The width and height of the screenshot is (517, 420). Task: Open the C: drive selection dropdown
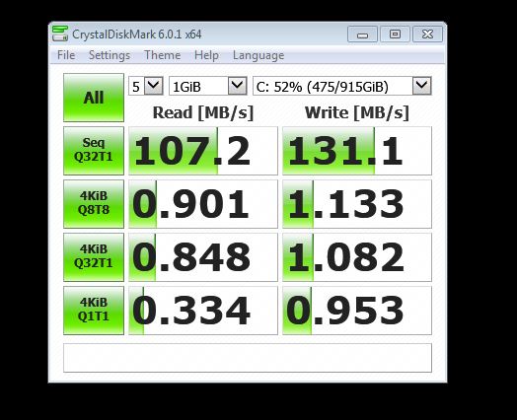[x=342, y=87]
